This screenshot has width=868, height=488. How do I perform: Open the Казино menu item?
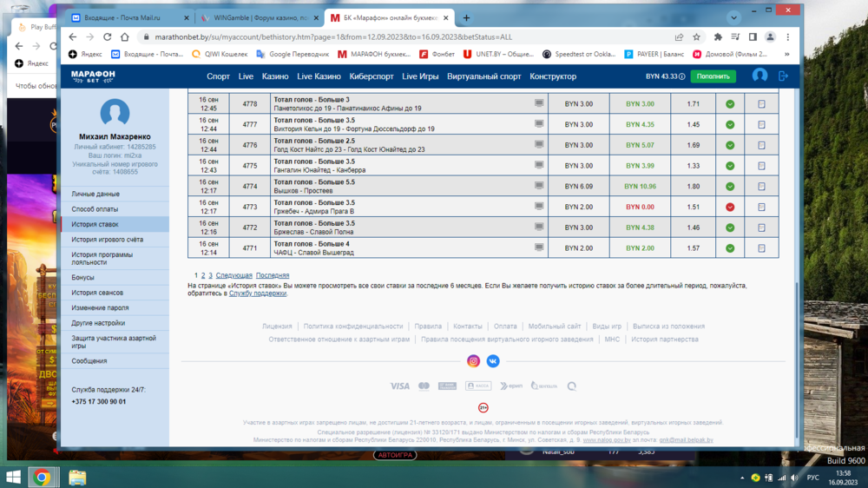pyautogui.click(x=275, y=76)
